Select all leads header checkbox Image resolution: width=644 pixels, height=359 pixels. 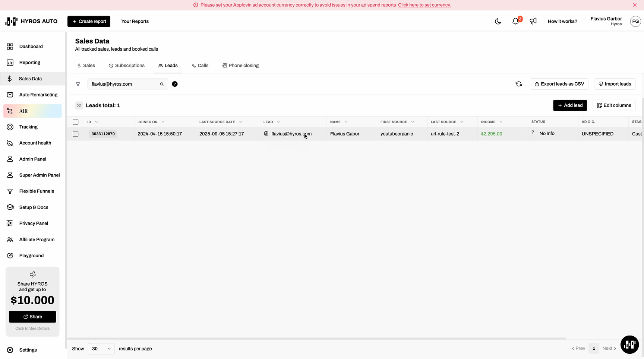(76, 122)
